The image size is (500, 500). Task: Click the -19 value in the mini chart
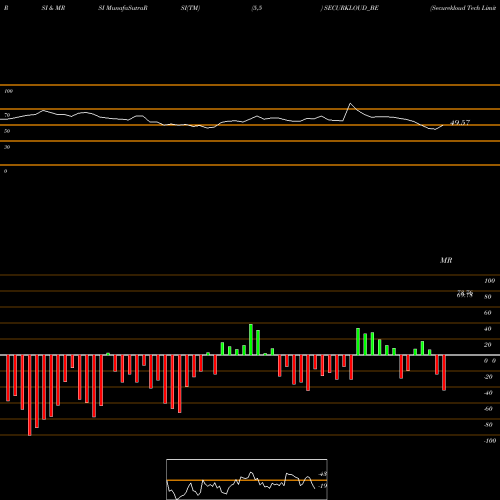[322, 486]
